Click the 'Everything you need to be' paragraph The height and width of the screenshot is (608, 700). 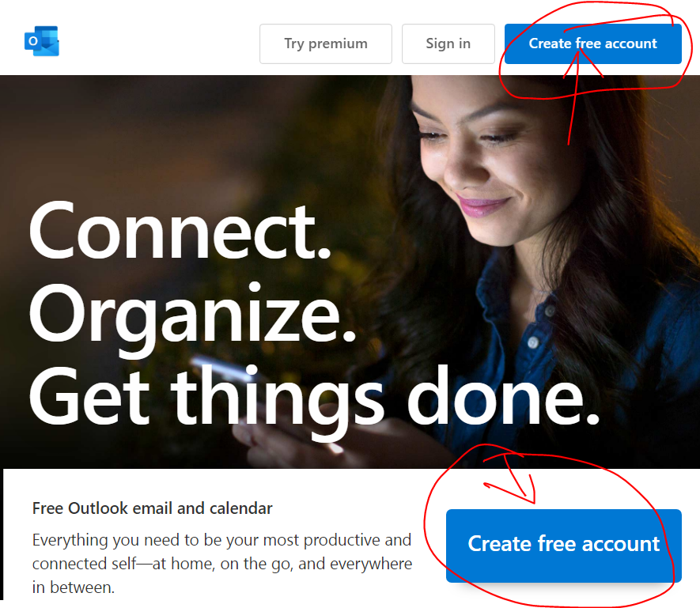(x=222, y=564)
